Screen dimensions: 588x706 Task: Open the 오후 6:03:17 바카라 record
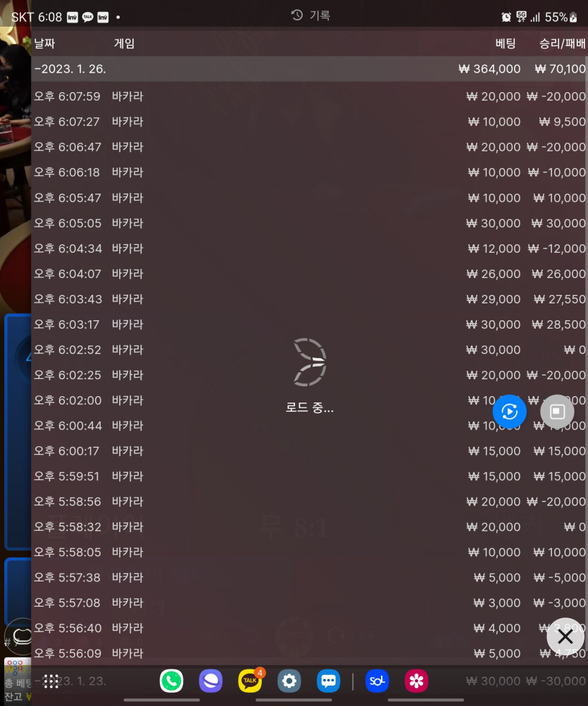(309, 324)
